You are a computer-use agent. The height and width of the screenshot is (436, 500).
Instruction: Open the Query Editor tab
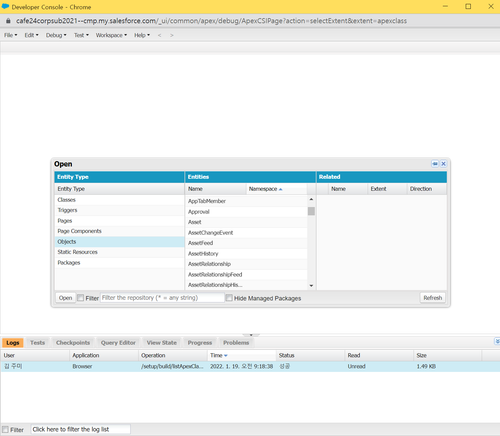click(118, 343)
